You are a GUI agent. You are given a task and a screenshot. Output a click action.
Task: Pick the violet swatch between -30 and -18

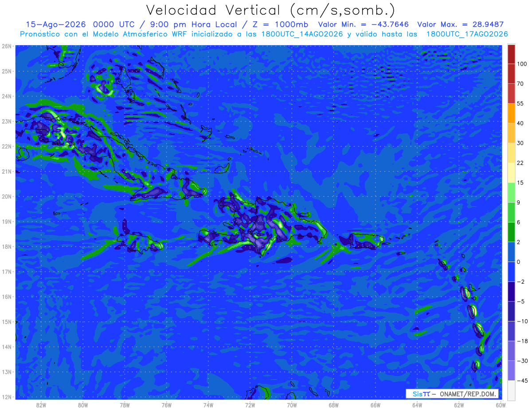pos(511,351)
